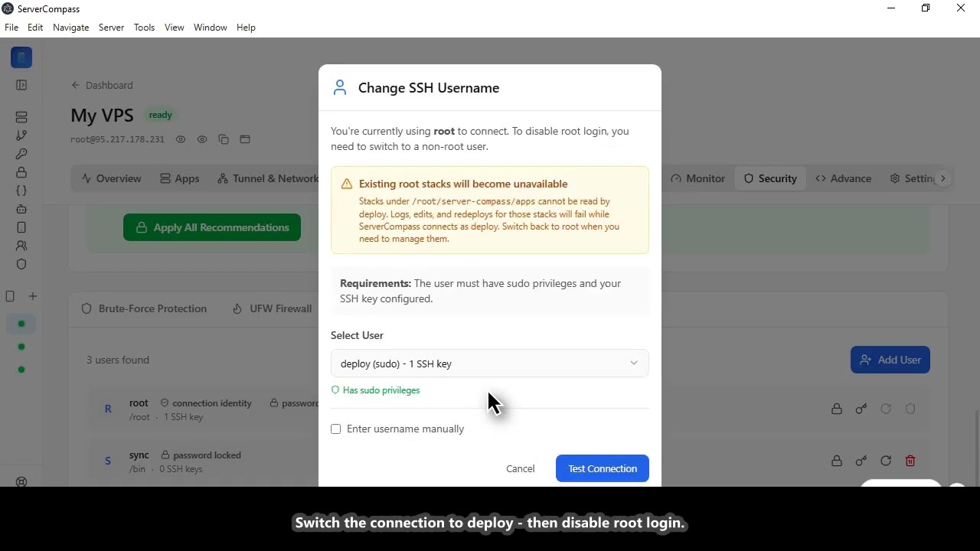Open the Help menu
980x551 pixels.
(x=246, y=28)
